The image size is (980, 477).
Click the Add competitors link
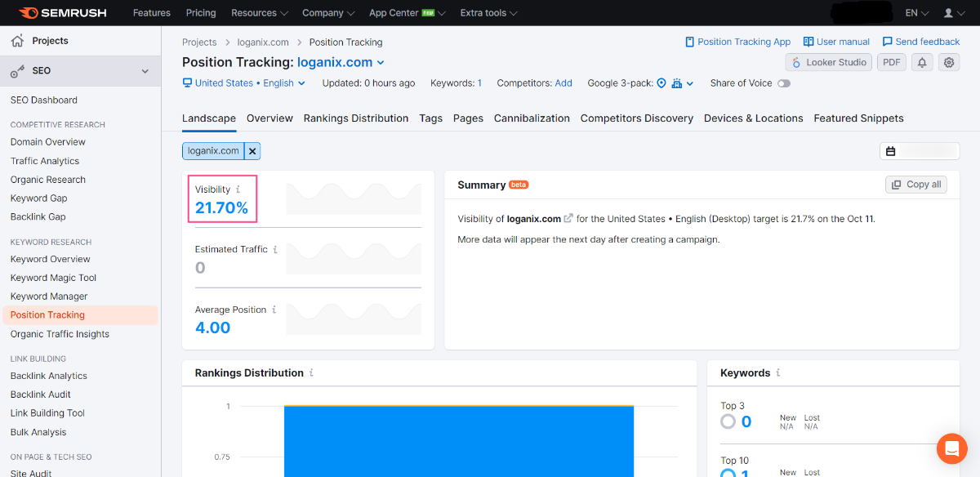[x=563, y=83]
